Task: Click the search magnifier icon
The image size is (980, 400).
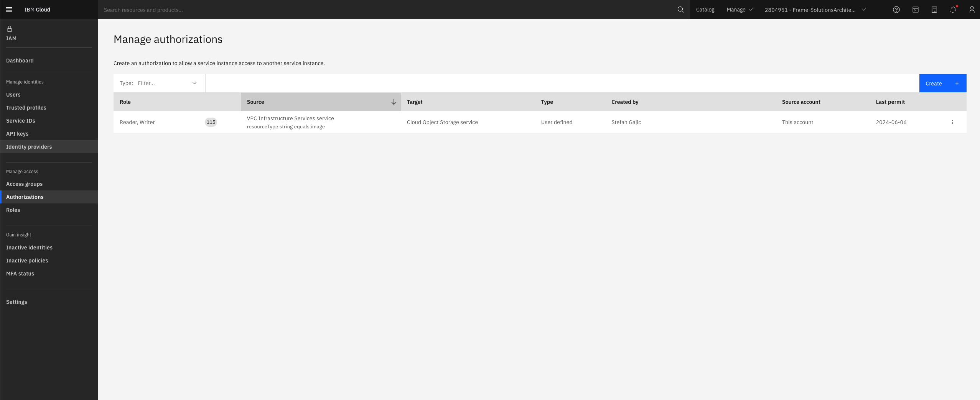Action: click(x=680, y=9)
